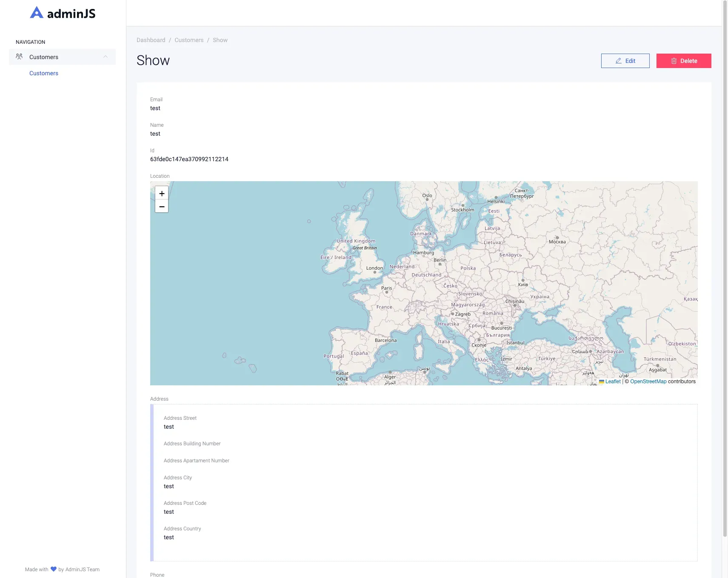Click the adminJS logo
Viewport: 728px width, 578px height.
point(63,13)
